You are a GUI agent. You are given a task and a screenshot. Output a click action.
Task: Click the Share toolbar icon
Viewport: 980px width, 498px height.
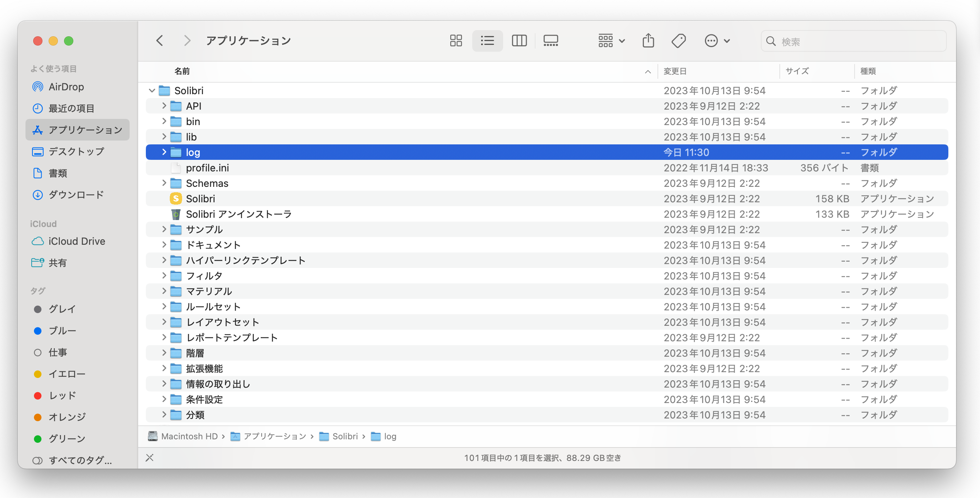648,41
